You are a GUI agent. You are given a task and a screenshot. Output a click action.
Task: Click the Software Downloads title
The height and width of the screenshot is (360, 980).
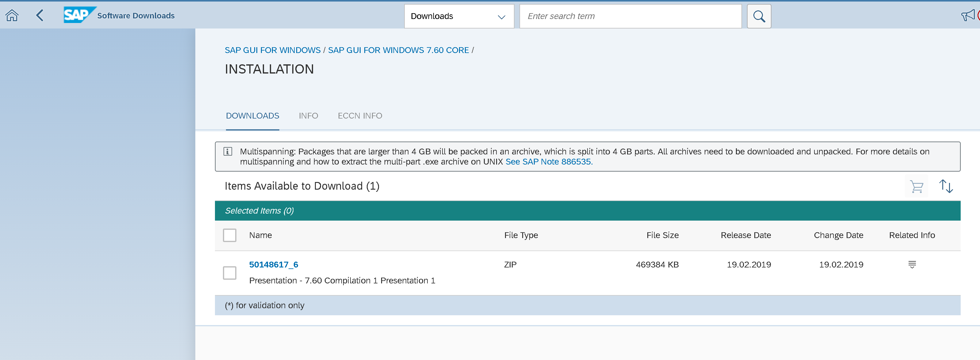click(x=136, y=16)
